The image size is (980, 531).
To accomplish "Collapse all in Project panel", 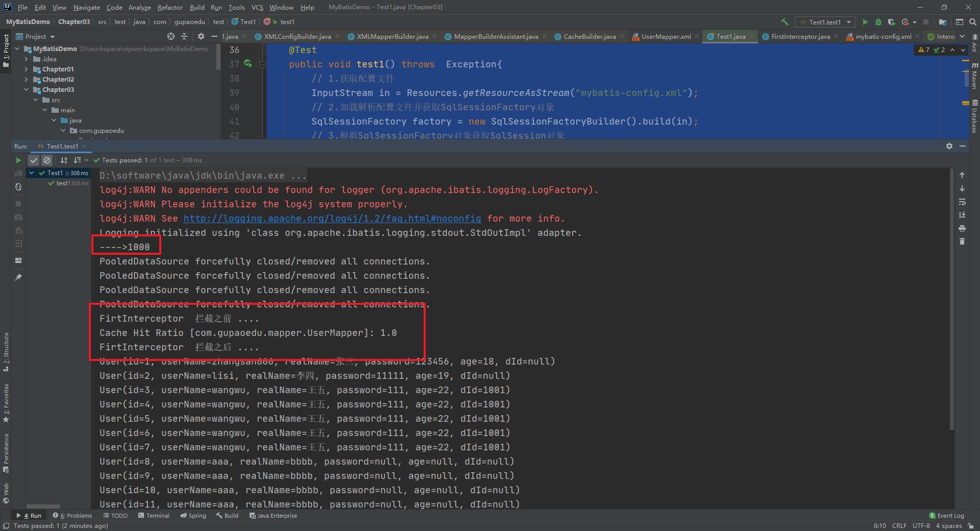I will click(184, 36).
